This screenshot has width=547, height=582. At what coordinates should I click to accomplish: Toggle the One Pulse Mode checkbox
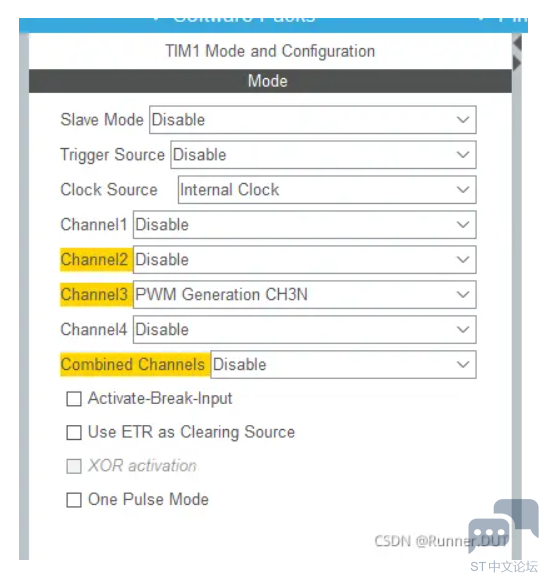[74, 500]
